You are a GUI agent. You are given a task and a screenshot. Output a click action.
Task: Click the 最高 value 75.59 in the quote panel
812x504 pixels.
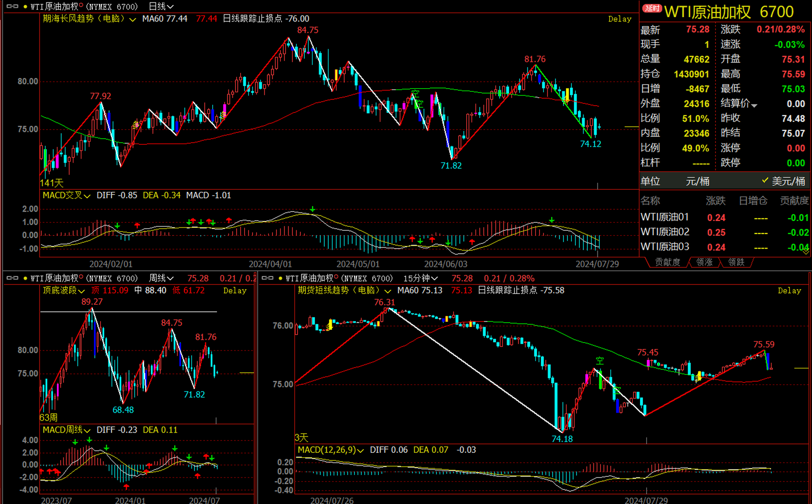click(793, 74)
